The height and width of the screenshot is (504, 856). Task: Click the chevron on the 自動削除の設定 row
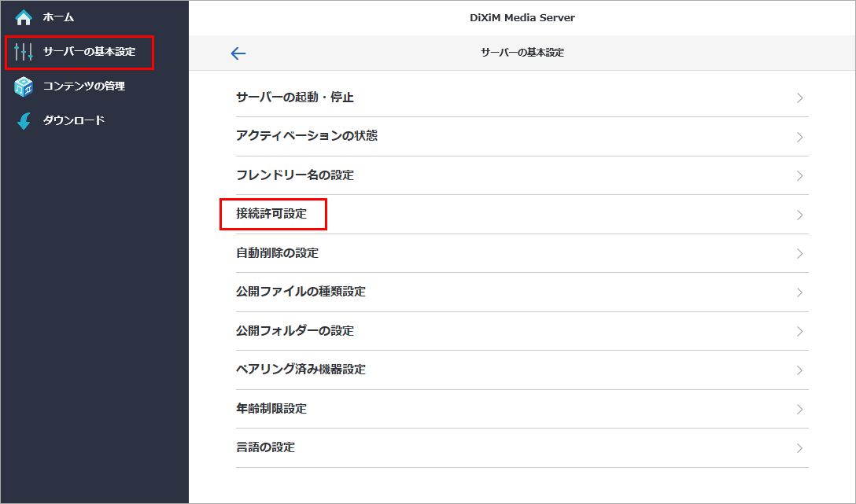[800, 254]
